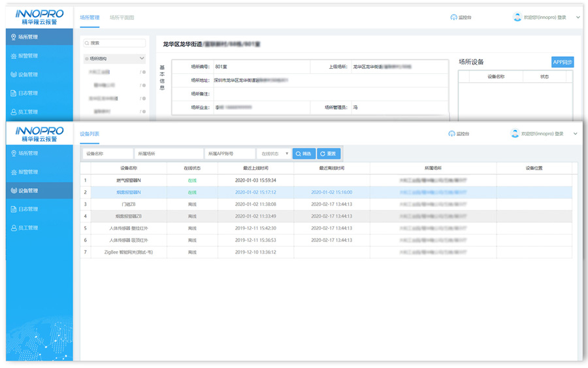The width and height of the screenshot is (588, 368).
Task: Click the 场所管理 pin icon in the 设备列表 window sidebar
Action: tap(14, 154)
